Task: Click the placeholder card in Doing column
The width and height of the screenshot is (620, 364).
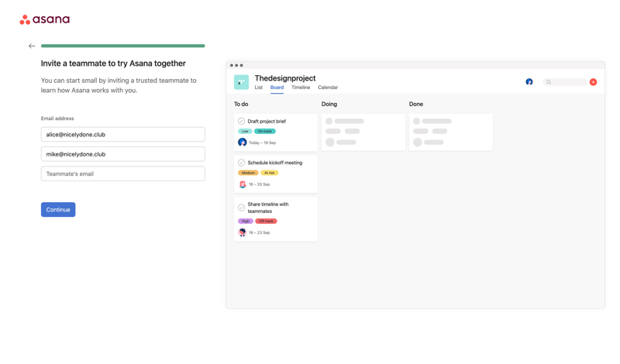Action: [363, 132]
